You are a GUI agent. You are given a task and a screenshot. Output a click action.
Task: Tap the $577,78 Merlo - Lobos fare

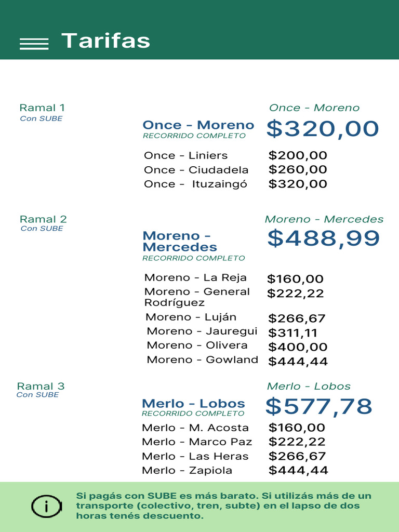[x=319, y=406]
